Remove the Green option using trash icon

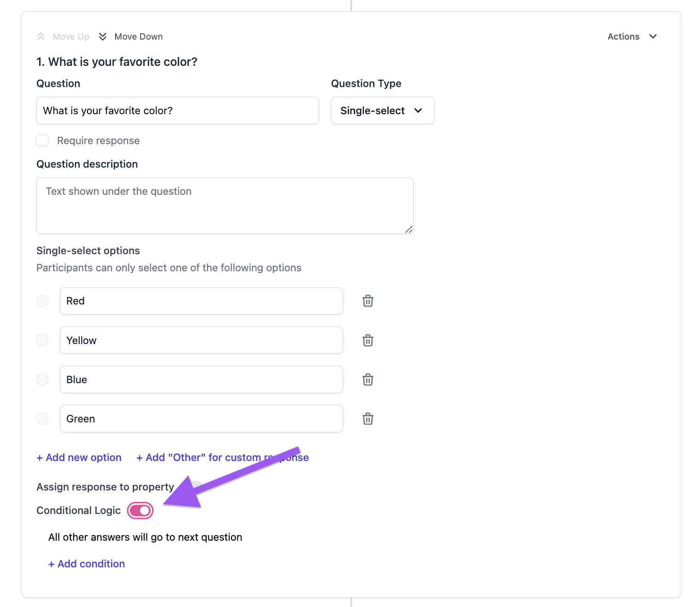click(367, 419)
